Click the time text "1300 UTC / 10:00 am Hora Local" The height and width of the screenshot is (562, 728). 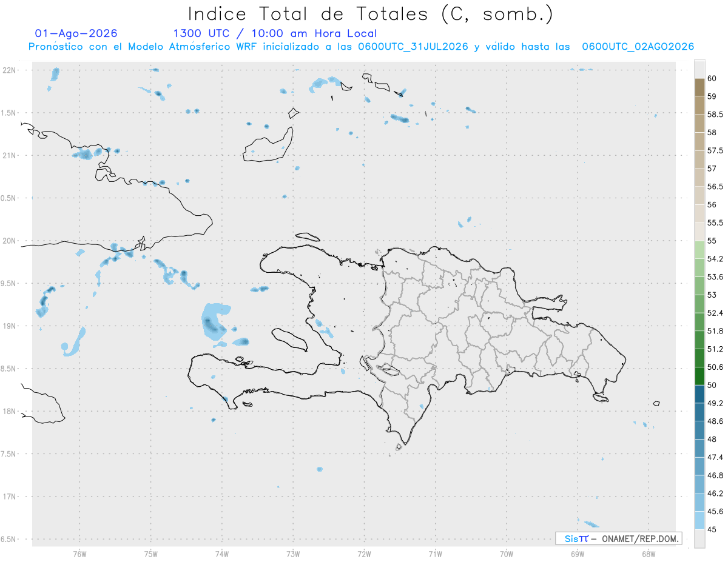tap(275, 33)
